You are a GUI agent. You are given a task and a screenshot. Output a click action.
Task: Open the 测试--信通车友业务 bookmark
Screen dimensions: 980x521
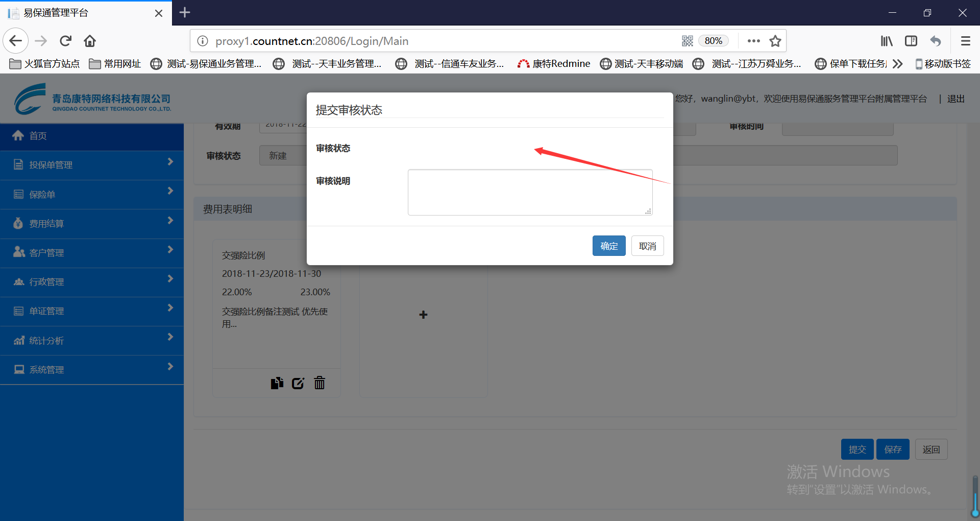click(x=450, y=64)
